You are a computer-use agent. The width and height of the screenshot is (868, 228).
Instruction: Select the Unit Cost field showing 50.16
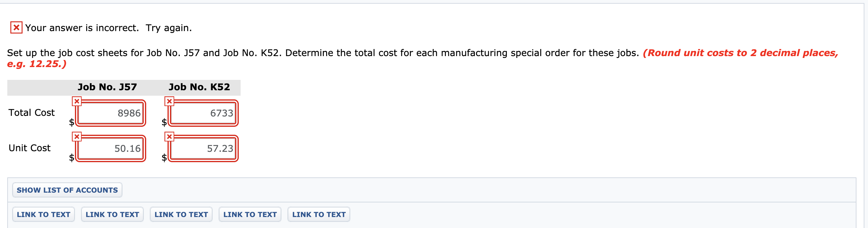point(111,148)
